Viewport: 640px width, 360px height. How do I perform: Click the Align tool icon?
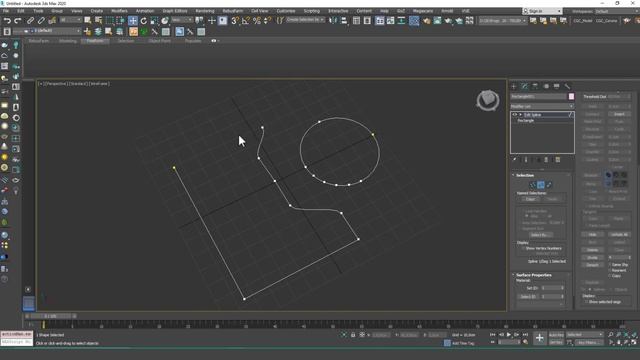click(344, 20)
